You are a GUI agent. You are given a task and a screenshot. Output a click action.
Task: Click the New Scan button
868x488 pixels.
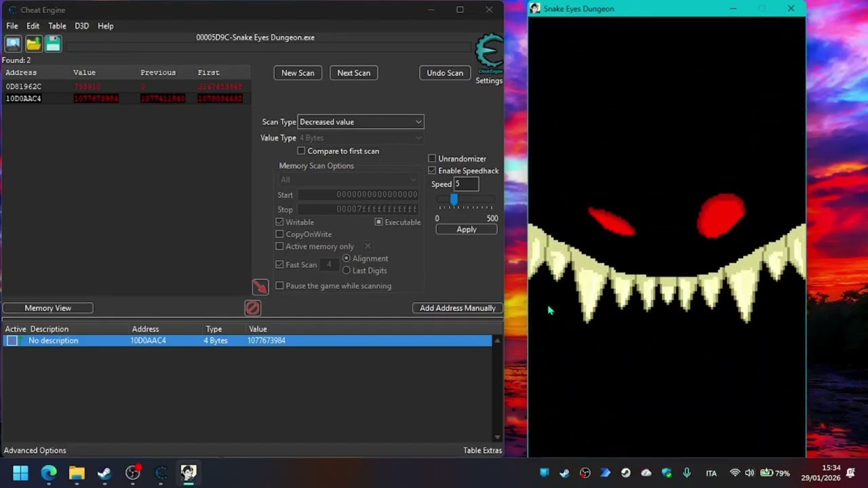point(298,73)
